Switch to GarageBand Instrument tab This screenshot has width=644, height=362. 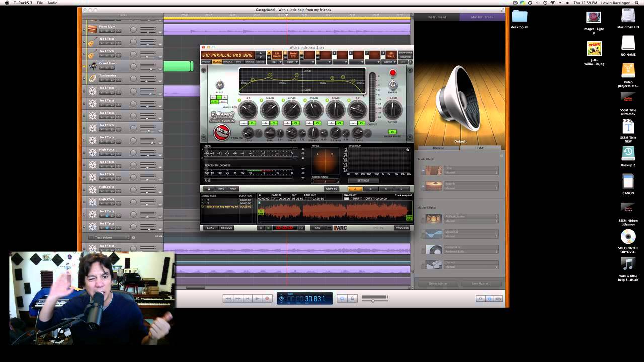[437, 17]
